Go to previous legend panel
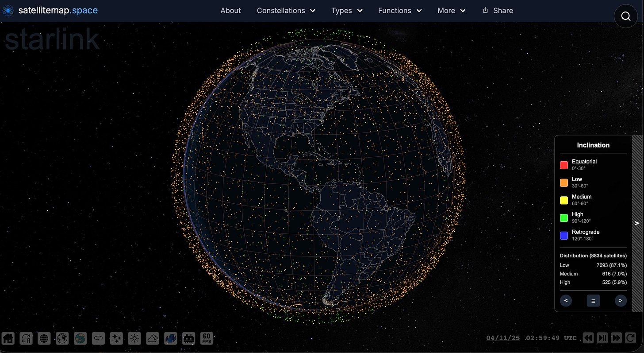The width and height of the screenshot is (644, 353). [566, 300]
